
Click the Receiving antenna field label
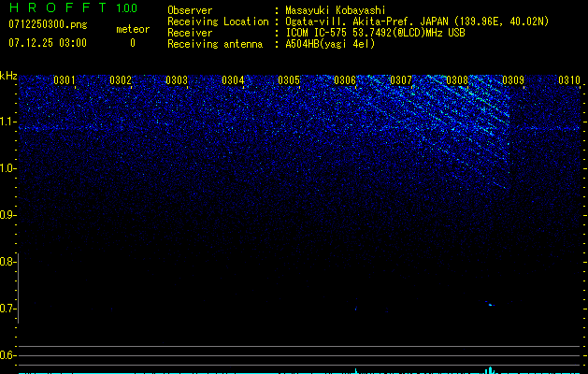[215, 44]
